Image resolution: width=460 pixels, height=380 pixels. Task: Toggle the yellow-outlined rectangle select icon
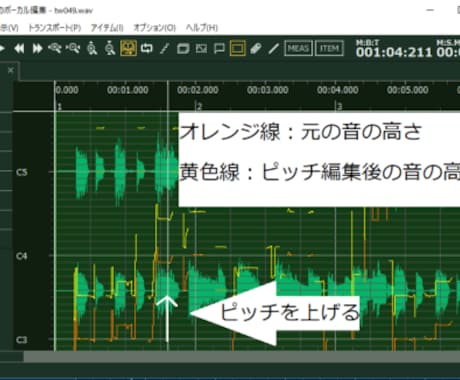click(x=238, y=49)
